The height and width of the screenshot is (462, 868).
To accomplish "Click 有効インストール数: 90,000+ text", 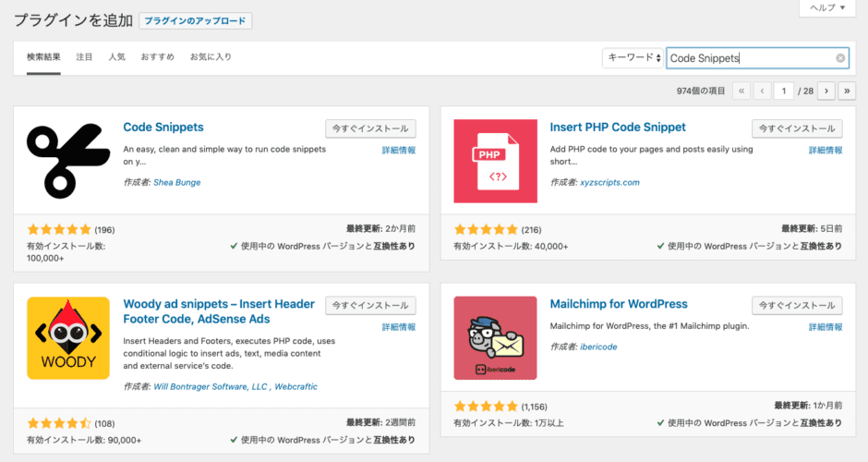I will tap(84, 440).
